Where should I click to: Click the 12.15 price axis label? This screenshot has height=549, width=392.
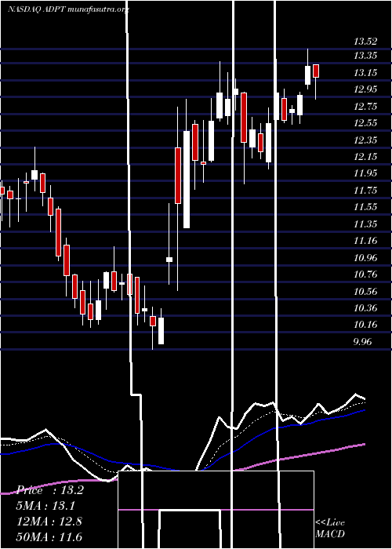click(365, 157)
